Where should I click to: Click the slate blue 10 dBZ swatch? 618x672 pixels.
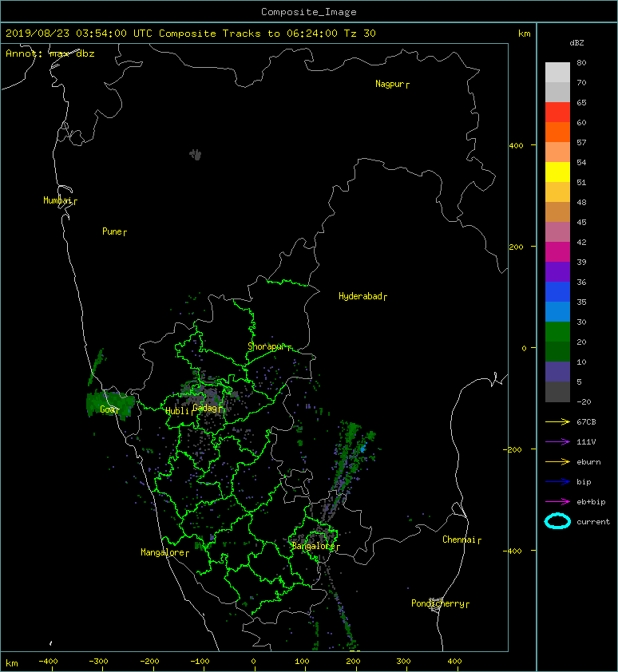pos(557,372)
